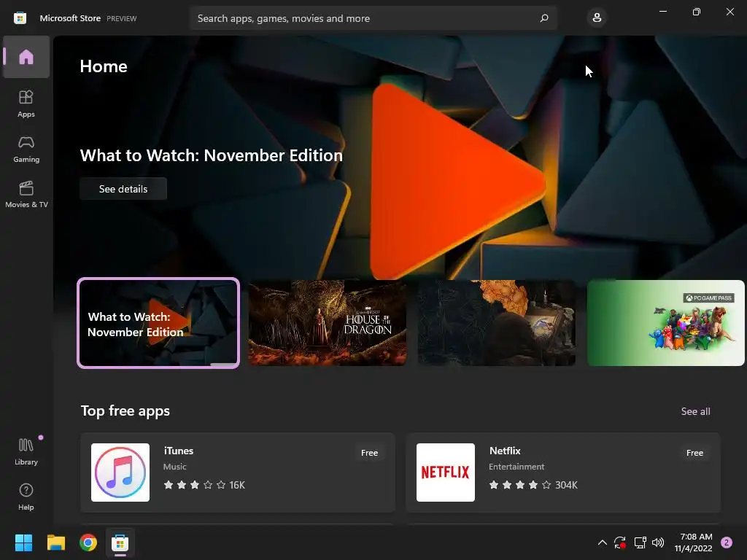This screenshot has height=560, width=747.
Task: Select What to Watch November Edition thumbnail
Action: [158, 323]
